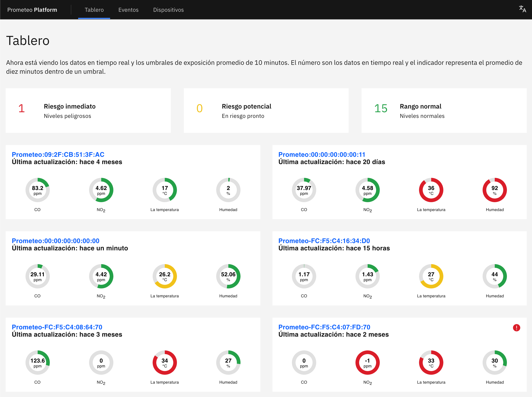Select the Rango normal summary card
The height and width of the screenshot is (397, 532).
tap(444, 111)
